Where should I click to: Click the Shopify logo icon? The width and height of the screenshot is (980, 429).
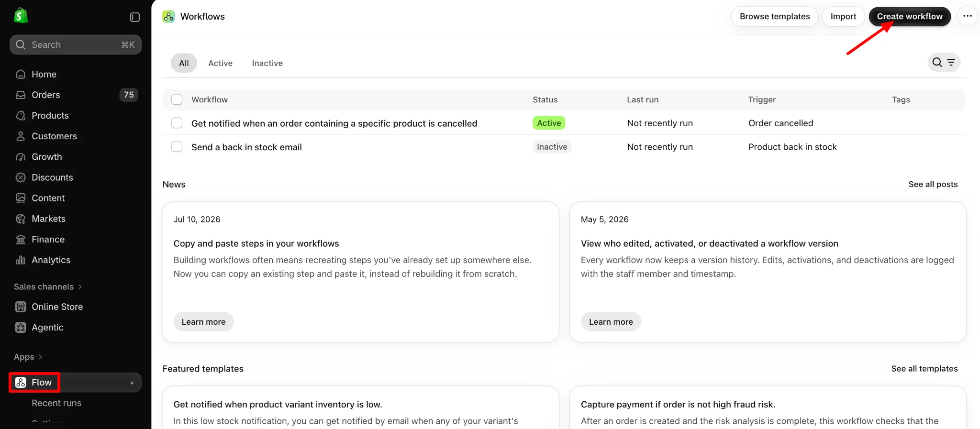[21, 16]
